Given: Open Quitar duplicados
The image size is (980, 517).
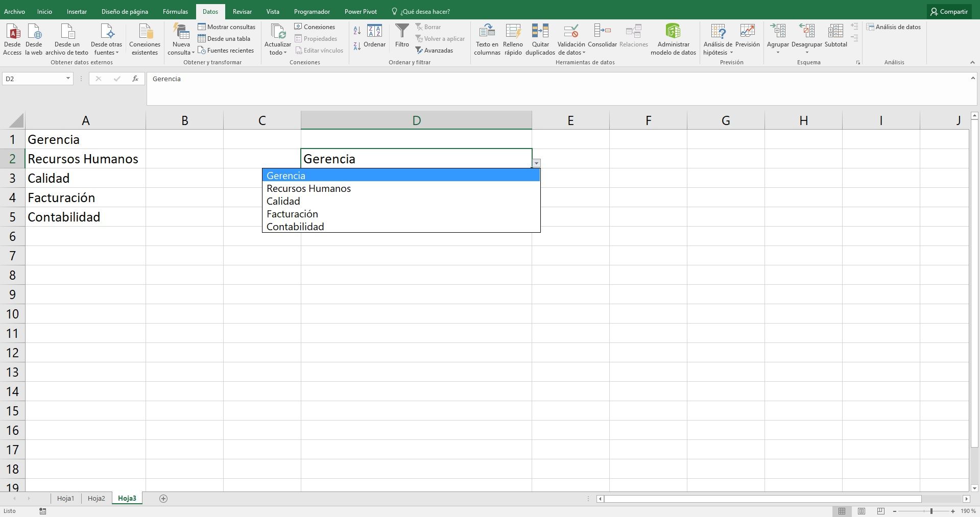Looking at the screenshot, I should tap(540, 38).
